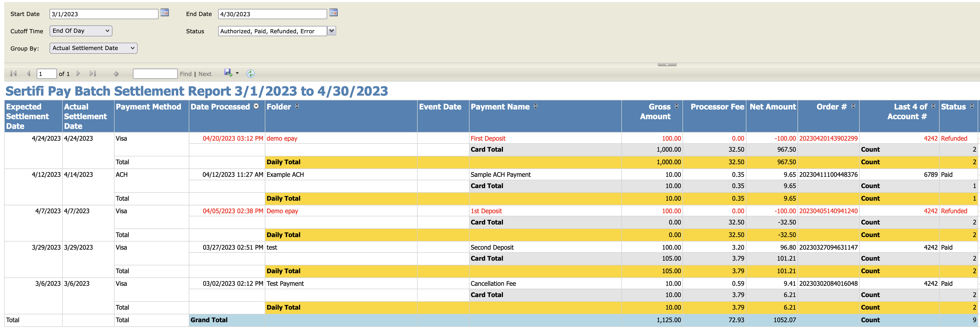Sort by Last 4 of Account # column
980x329 pixels.
click(933, 106)
